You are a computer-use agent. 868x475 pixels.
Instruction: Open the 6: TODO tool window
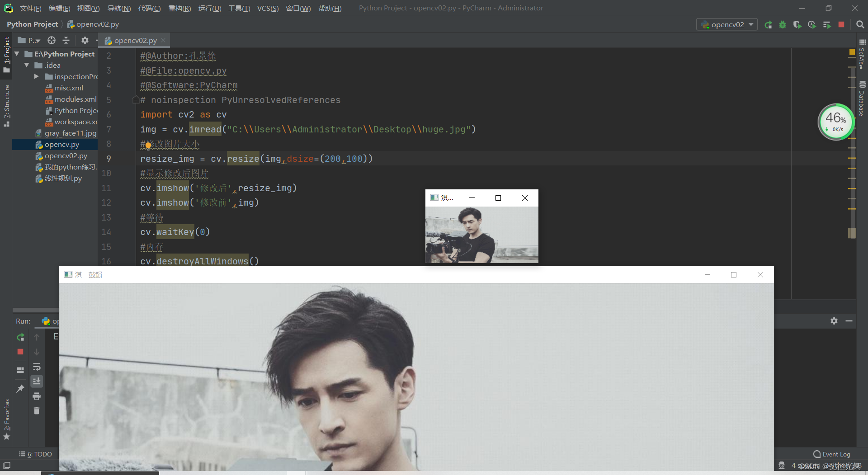click(36, 454)
